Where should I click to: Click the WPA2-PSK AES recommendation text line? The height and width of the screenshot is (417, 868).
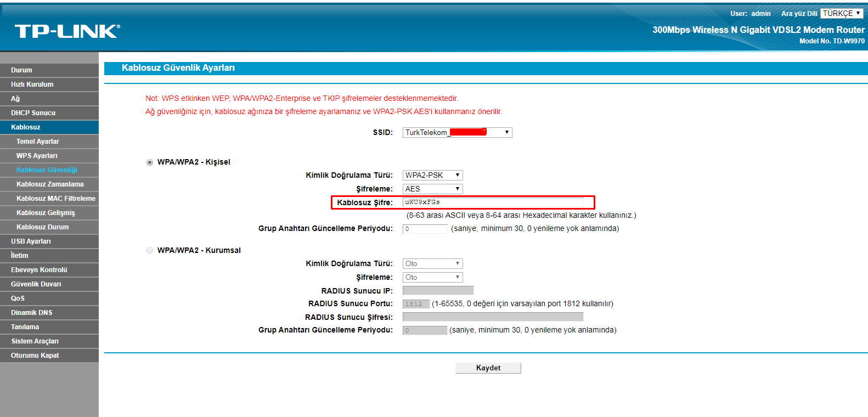pyautogui.click(x=324, y=111)
